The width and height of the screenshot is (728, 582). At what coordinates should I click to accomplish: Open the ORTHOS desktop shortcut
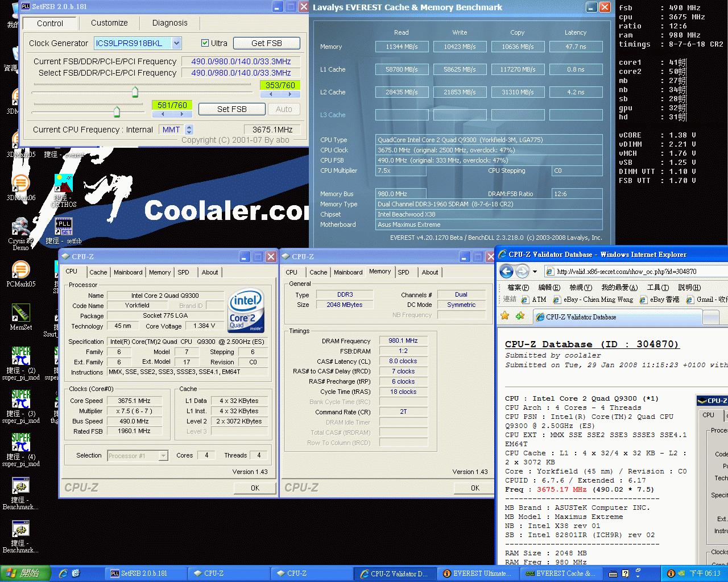click(x=63, y=184)
